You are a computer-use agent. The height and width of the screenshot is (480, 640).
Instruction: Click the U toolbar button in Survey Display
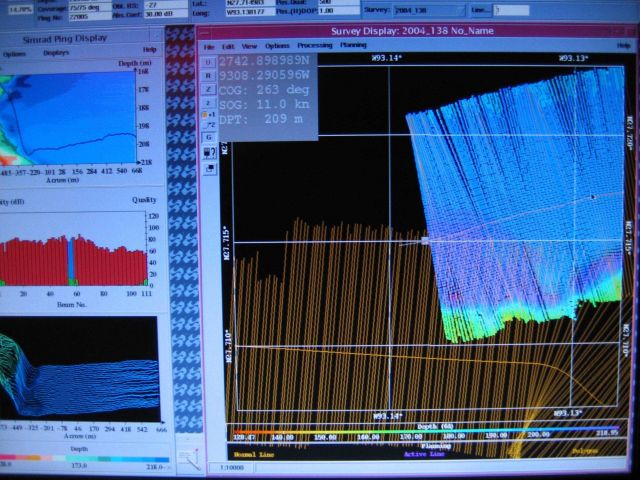coord(209,62)
